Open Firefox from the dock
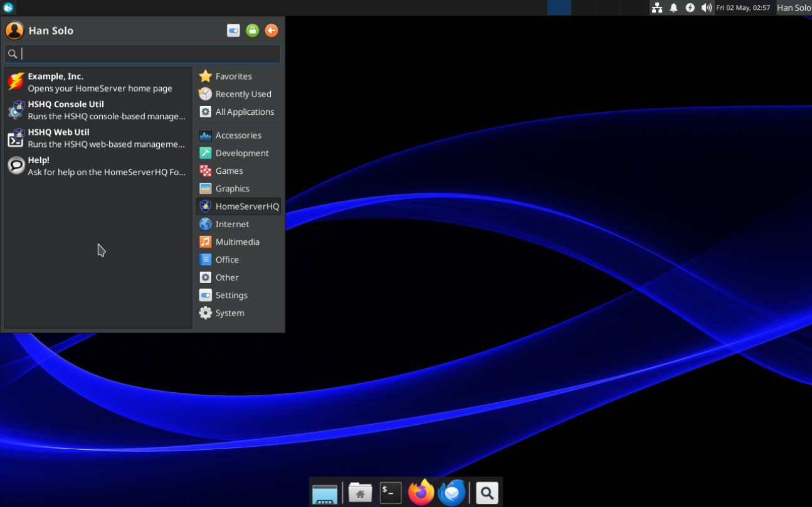The image size is (812, 507). [421, 493]
